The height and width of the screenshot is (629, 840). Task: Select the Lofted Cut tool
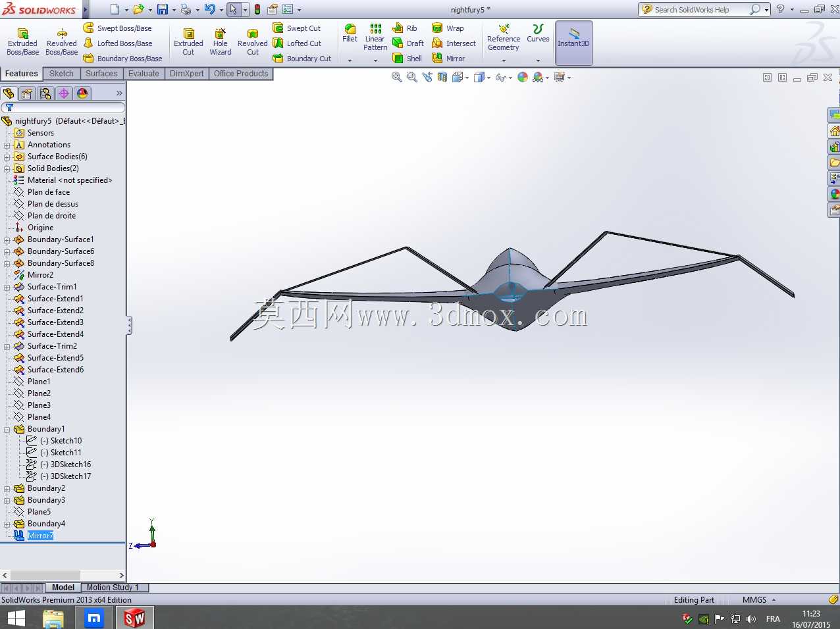click(298, 43)
